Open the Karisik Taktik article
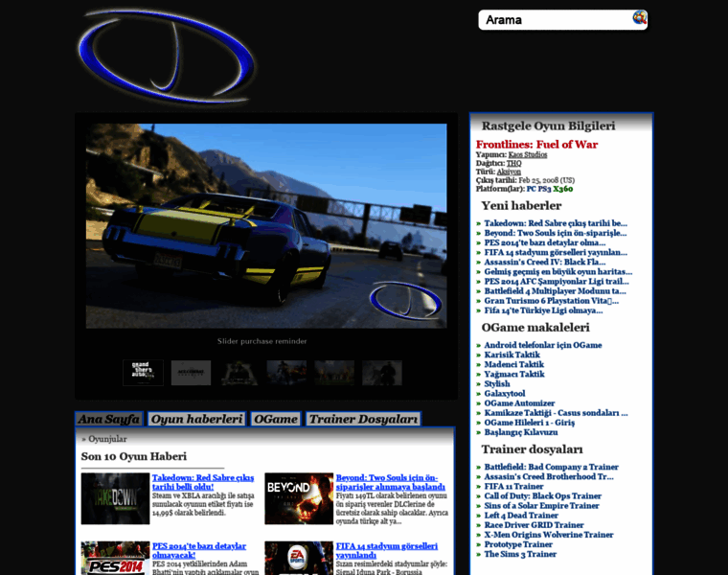 pos(512,355)
